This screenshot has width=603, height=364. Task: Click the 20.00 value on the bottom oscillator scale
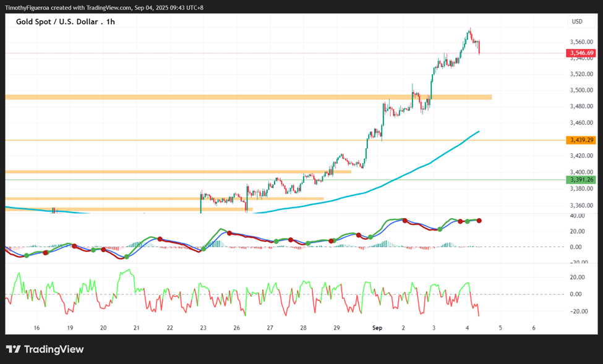[x=577, y=277]
